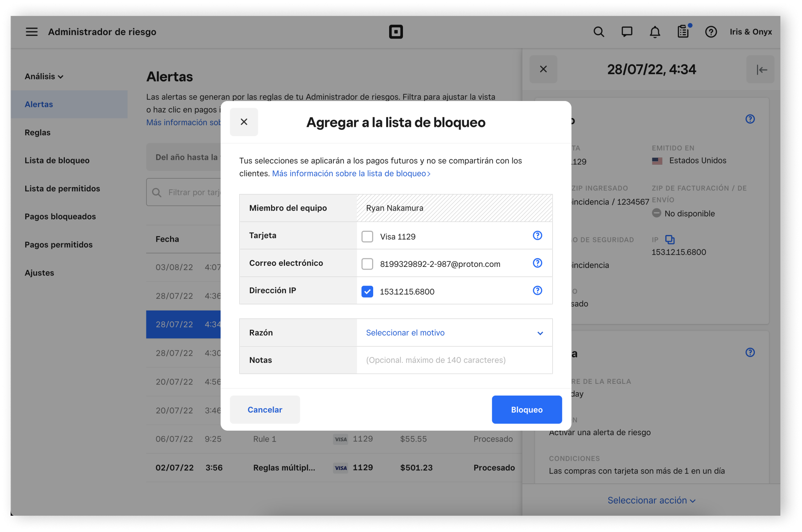Select the 28/07/22 4:30 alert row
Image resolution: width=802 pixels, height=532 pixels.
184,353
